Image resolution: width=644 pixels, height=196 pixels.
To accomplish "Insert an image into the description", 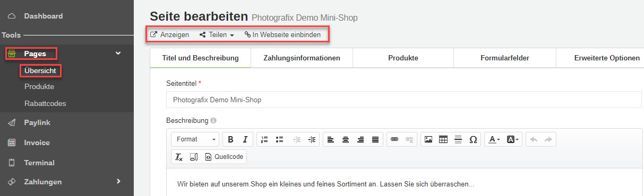I will coord(428,139).
